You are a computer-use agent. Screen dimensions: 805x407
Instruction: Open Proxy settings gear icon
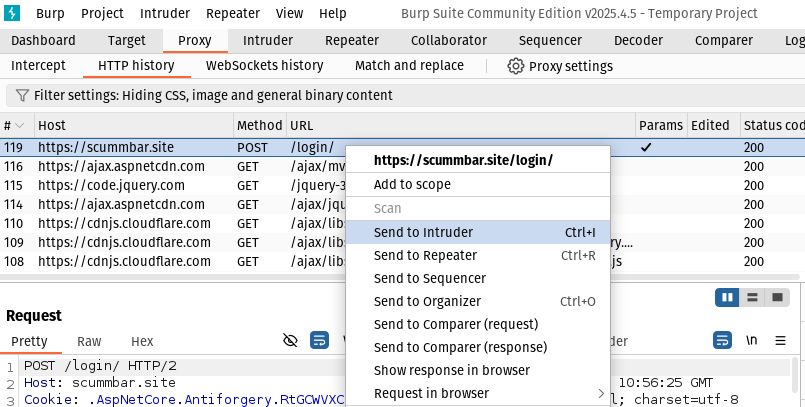click(x=515, y=66)
